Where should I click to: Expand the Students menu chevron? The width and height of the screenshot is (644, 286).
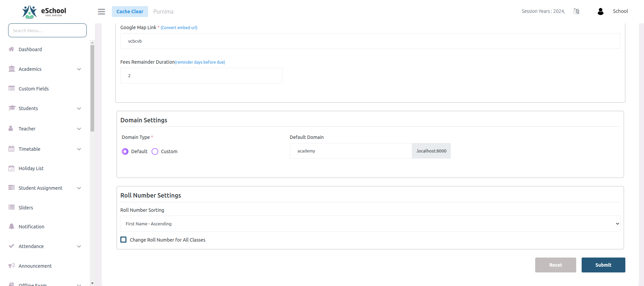coord(79,108)
